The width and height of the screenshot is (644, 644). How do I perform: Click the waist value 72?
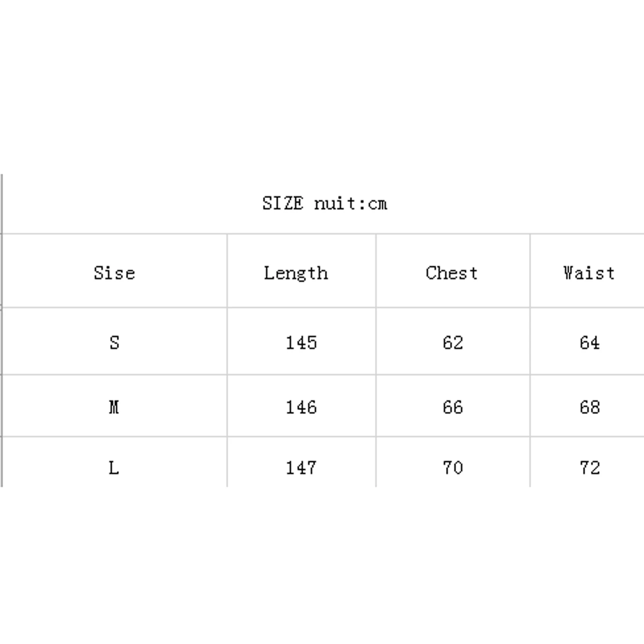point(590,468)
